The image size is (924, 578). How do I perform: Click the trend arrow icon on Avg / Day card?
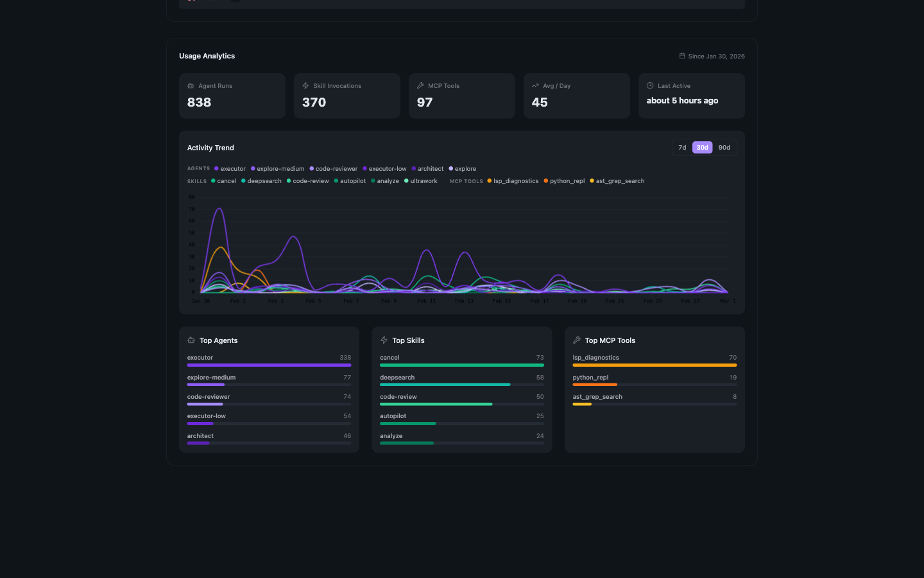(535, 85)
